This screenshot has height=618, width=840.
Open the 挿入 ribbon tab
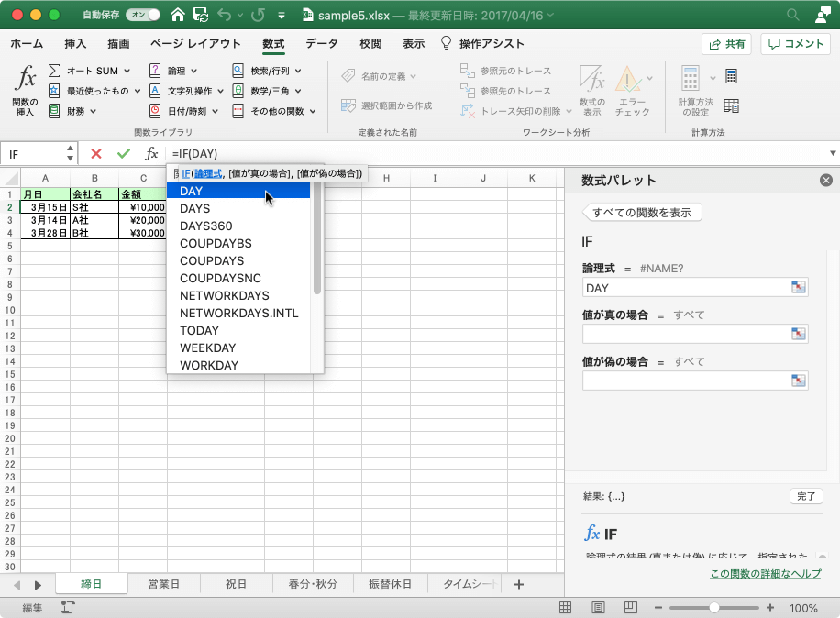(75, 43)
